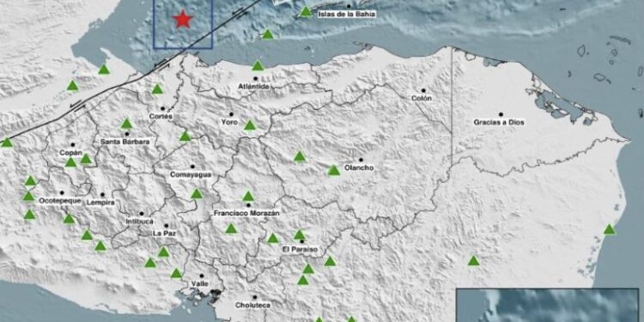The width and height of the screenshot is (644, 322).
Task: Click the Francisco Morazán label
Action: pyautogui.click(x=246, y=213)
